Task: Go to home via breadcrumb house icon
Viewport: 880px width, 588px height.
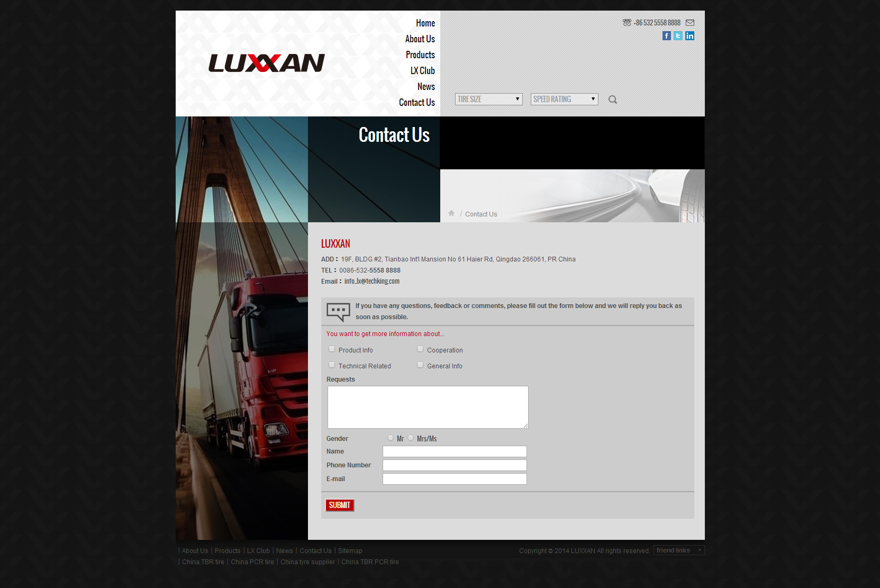Action: click(451, 213)
